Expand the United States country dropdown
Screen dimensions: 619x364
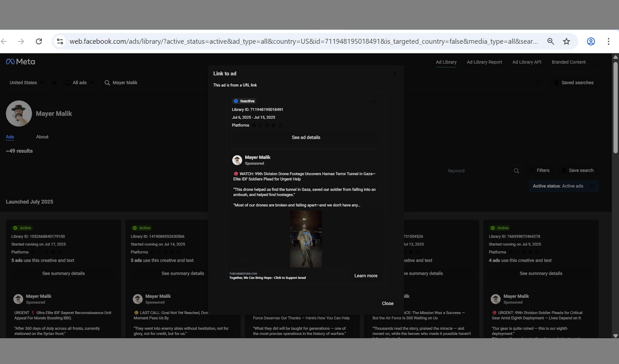click(27, 83)
